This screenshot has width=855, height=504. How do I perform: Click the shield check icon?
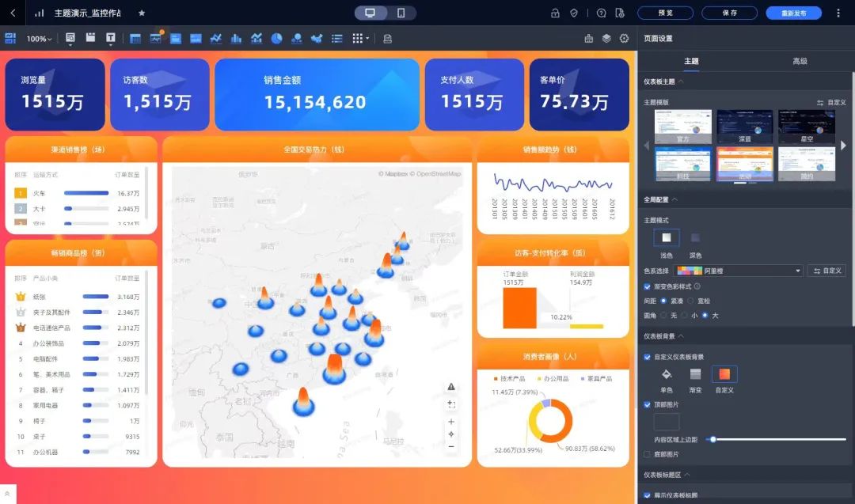pos(574,13)
